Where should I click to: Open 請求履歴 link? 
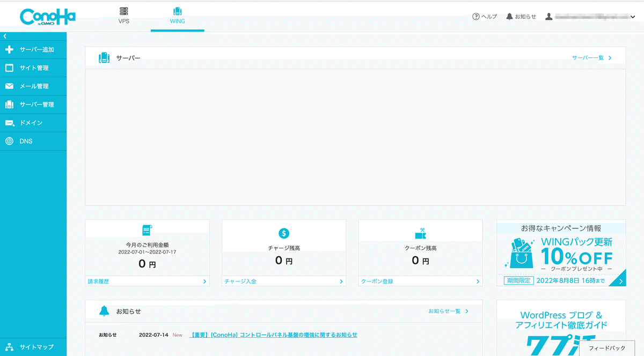point(98,281)
